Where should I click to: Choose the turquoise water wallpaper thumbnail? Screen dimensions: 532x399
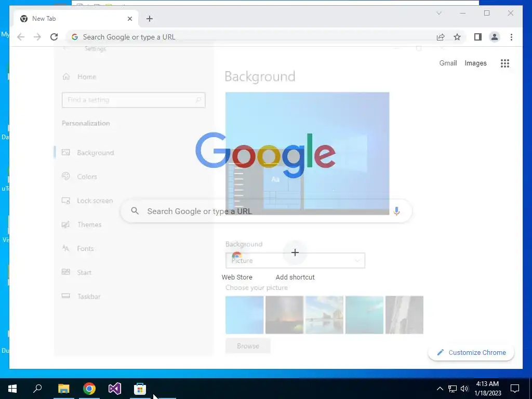click(364, 315)
